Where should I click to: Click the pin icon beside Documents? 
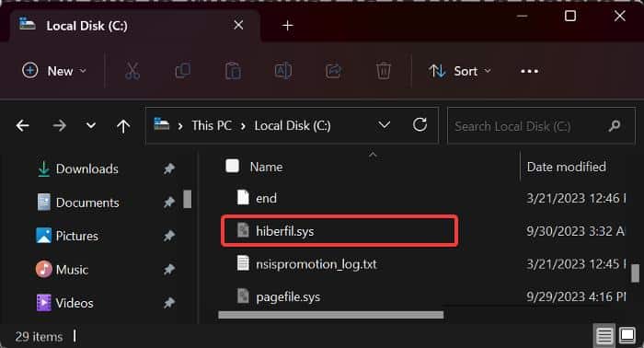[x=168, y=203]
